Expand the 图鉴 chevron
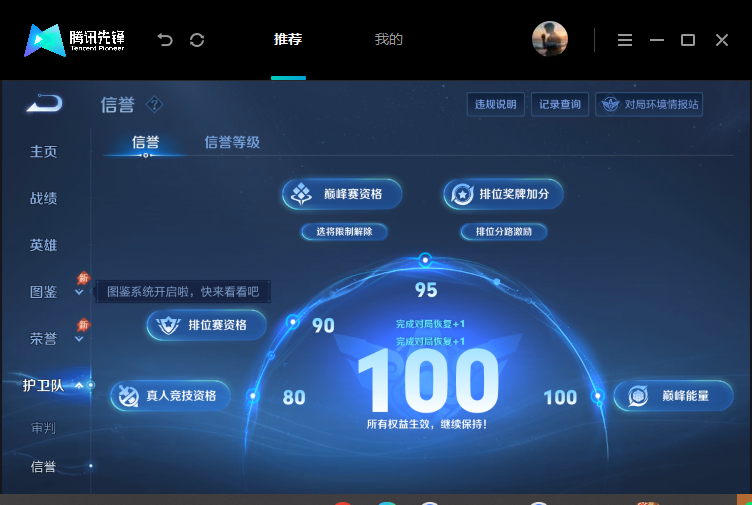The height and width of the screenshot is (505, 752). (x=79, y=292)
